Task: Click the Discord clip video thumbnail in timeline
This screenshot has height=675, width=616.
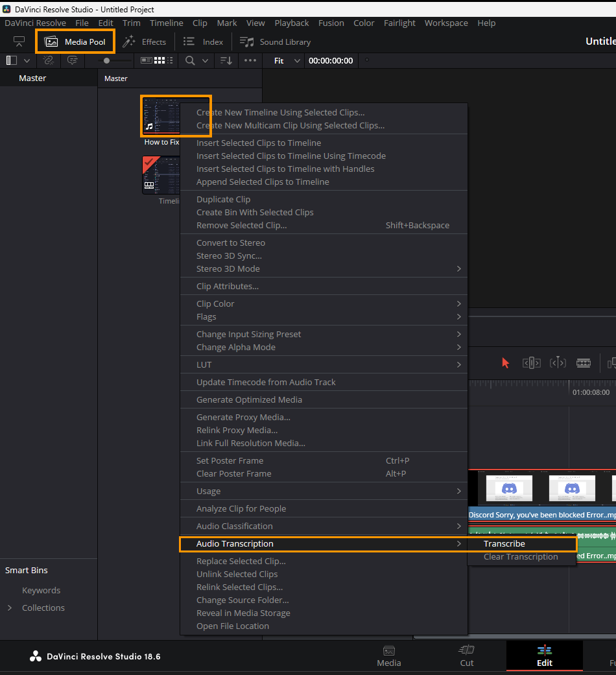Action: (542, 488)
